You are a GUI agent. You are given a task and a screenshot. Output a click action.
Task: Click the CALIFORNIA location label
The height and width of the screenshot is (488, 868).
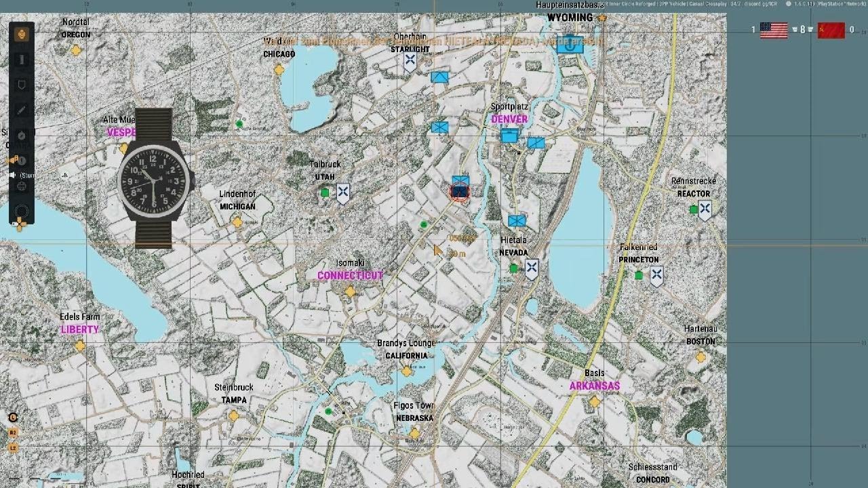(x=406, y=356)
